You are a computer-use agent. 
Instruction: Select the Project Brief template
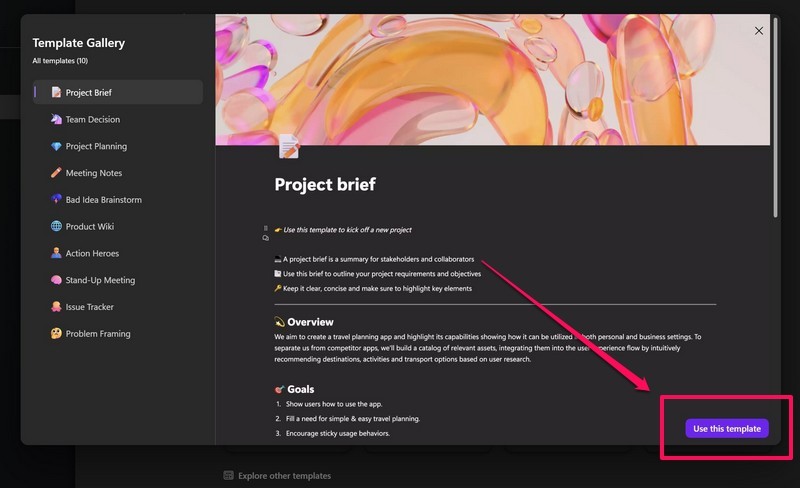pyautogui.click(x=88, y=93)
